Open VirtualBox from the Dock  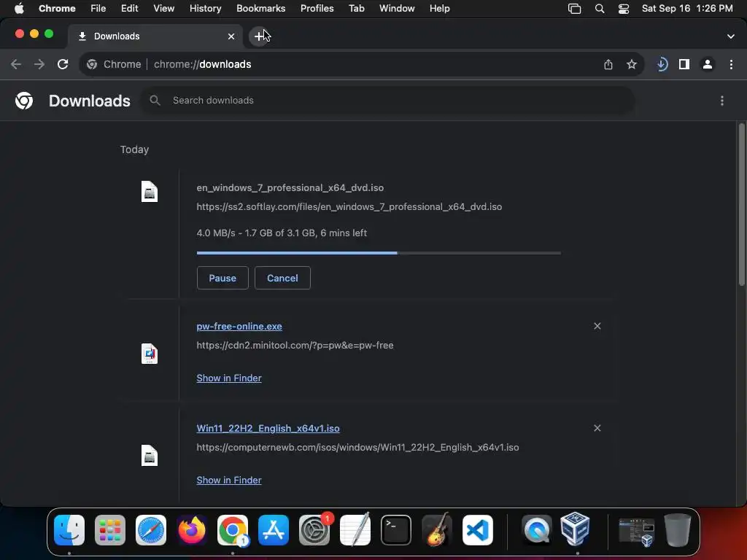coord(576,529)
